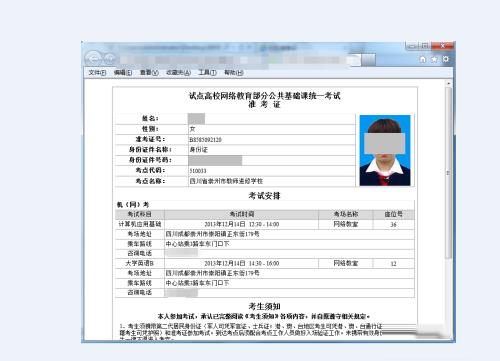Screen dimensions: 500x361
Task: Close the browser window
Action: 442,46
